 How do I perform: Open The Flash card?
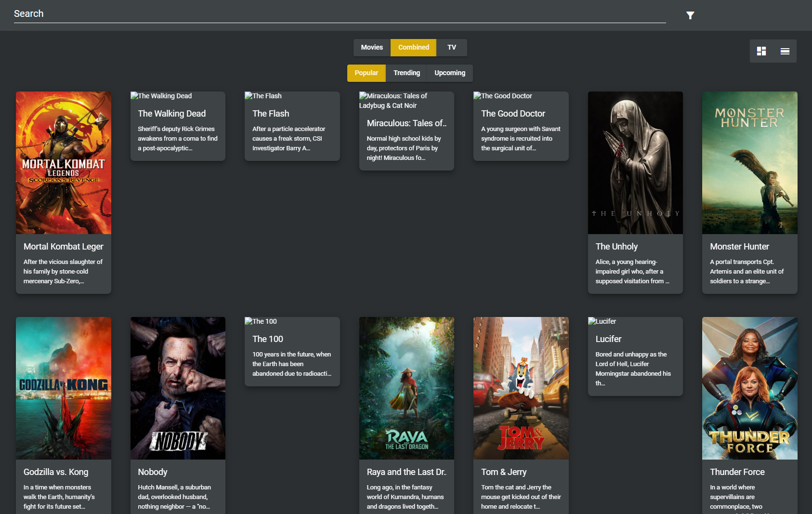tap(292, 126)
